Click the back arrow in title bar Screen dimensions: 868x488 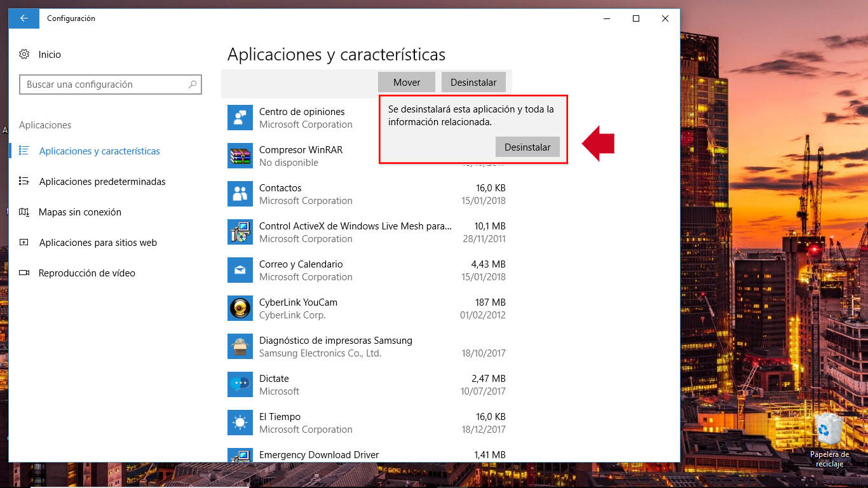point(24,18)
